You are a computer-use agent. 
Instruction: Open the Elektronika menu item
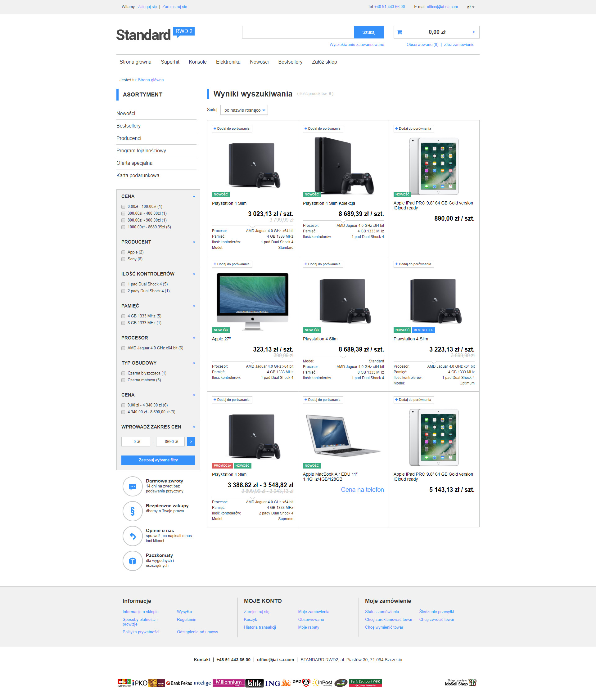(x=228, y=62)
